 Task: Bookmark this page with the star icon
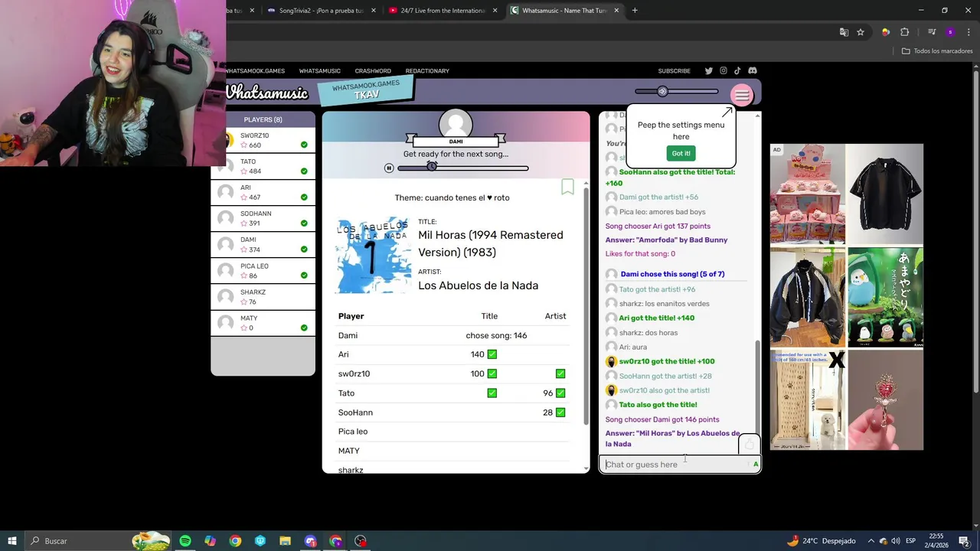(x=861, y=32)
